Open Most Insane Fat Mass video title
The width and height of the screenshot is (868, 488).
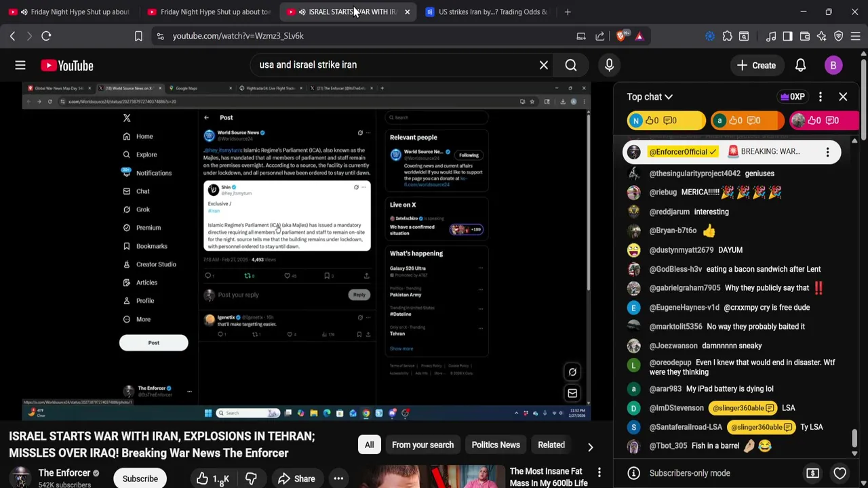[x=549, y=477]
